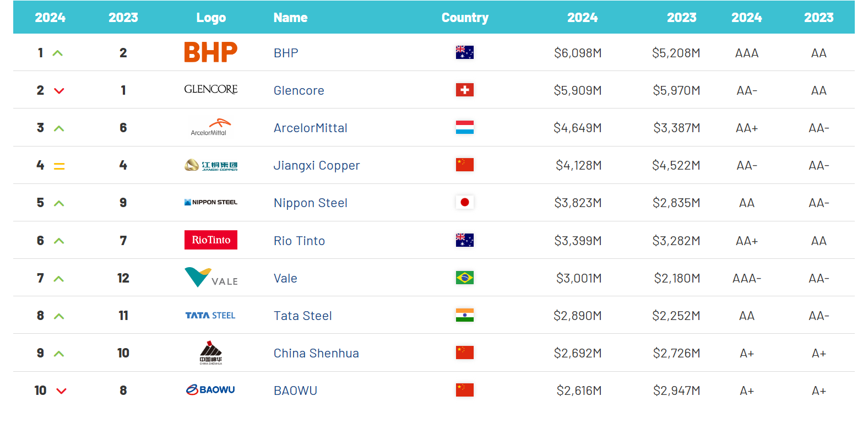Click the India flag icon

(464, 315)
